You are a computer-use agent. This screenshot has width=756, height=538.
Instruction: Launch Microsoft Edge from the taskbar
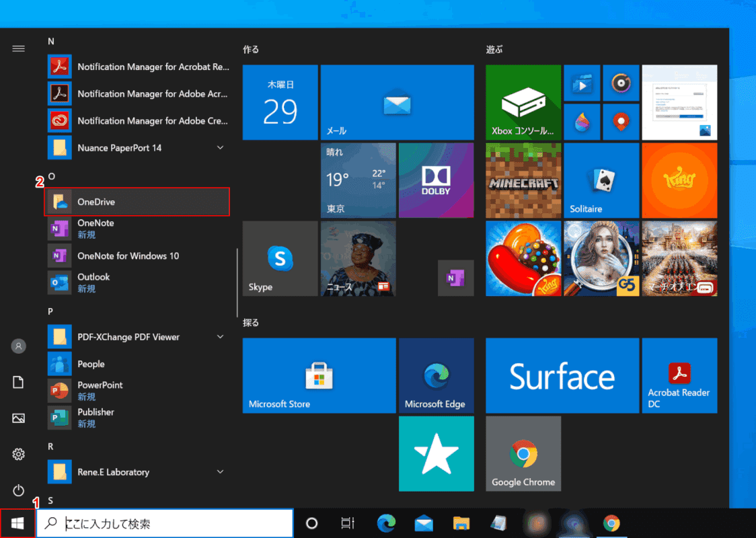pyautogui.click(x=386, y=523)
